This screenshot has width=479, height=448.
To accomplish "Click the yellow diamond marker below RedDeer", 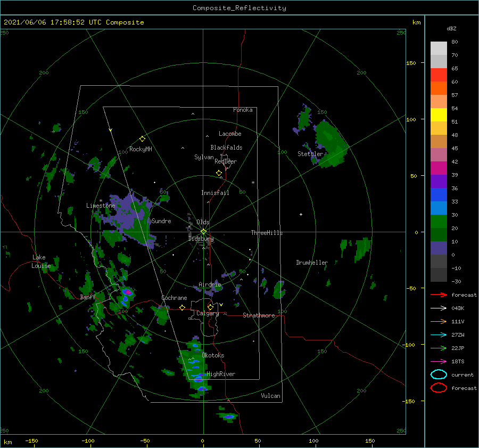I will [219, 173].
